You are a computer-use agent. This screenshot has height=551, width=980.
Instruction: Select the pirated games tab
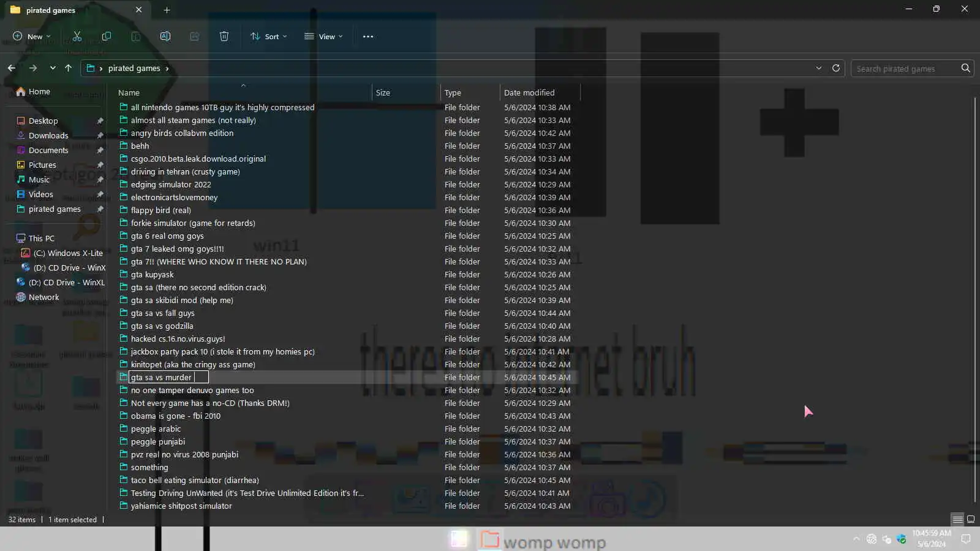pos(77,10)
